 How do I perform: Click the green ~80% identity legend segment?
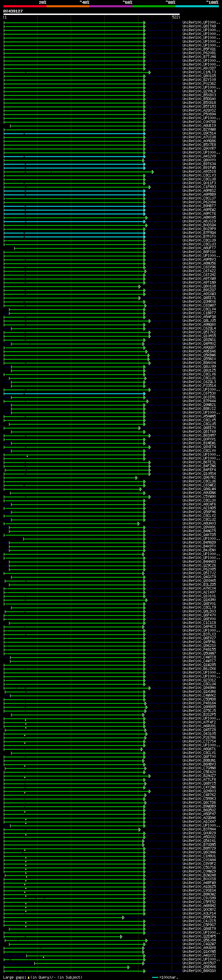pos(154,6)
